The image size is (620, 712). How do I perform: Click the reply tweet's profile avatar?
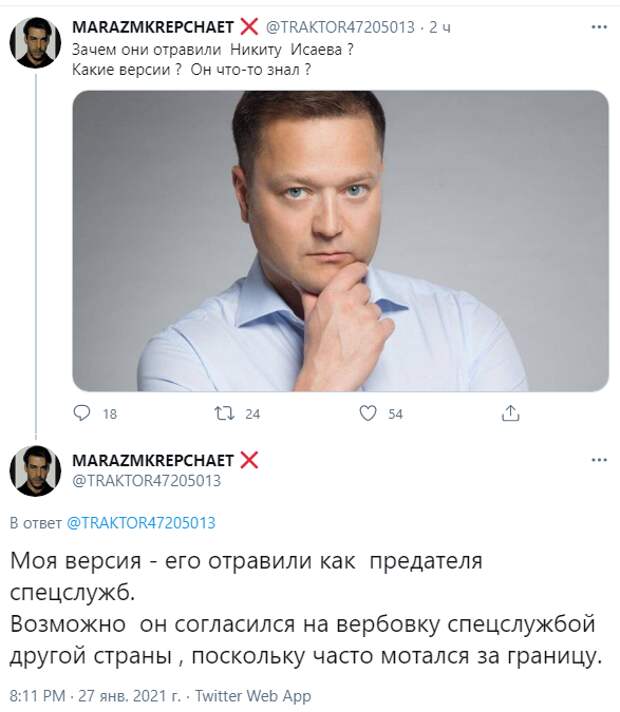tap(36, 470)
